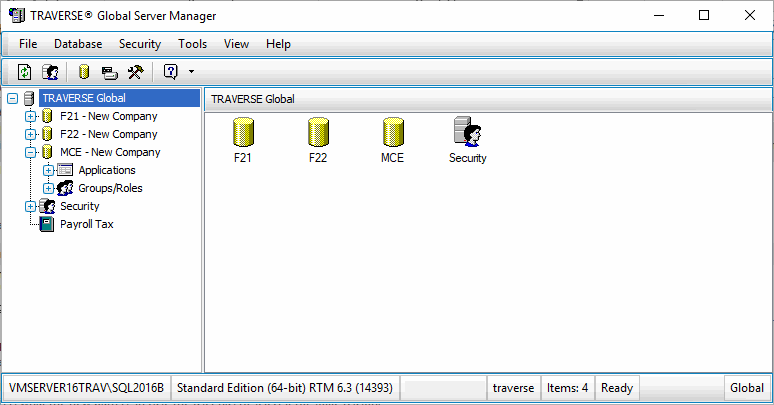
Task: Click the Payroll Tax book icon in tree
Action: point(46,224)
